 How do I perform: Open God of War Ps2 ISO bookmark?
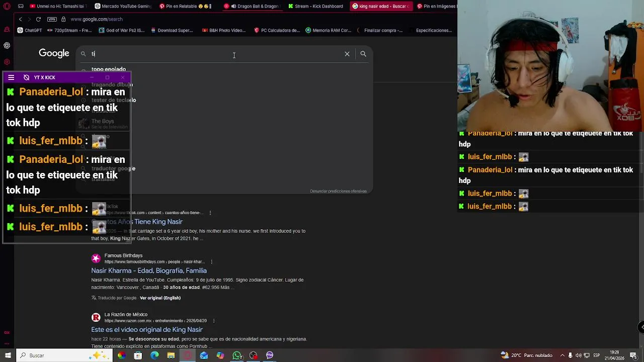[122, 30]
